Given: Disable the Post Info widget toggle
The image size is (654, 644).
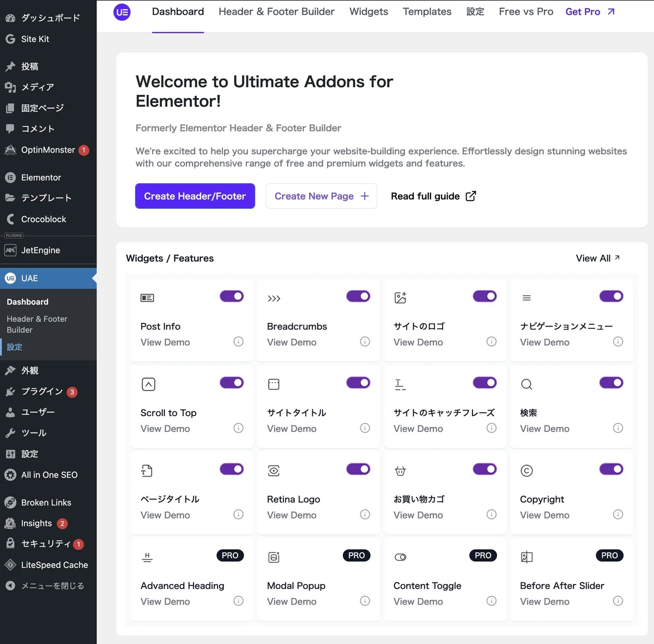Looking at the screenshot, I should coord(232,296).
